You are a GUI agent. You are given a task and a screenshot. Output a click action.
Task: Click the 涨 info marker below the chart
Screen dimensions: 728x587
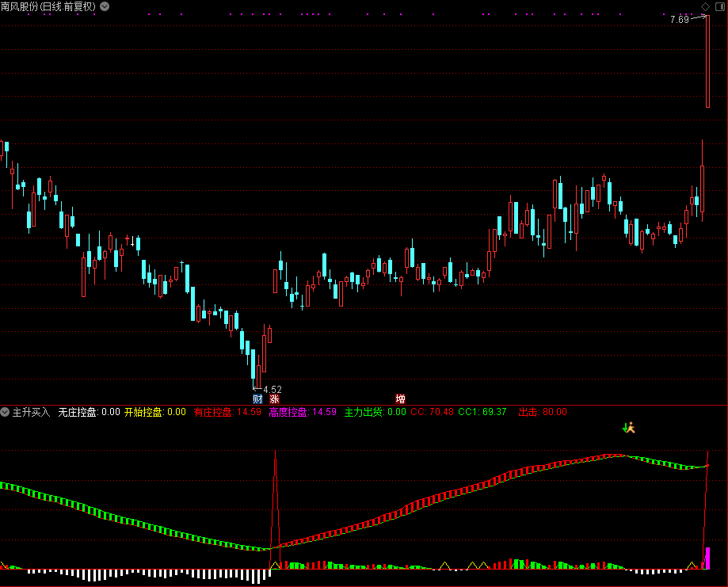(x=274, y=399)
